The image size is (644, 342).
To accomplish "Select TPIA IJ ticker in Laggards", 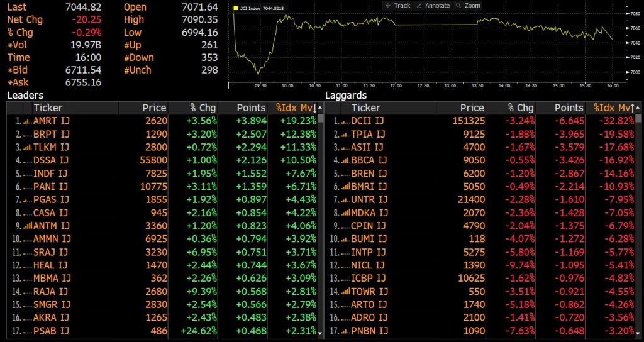I will 369,135.
